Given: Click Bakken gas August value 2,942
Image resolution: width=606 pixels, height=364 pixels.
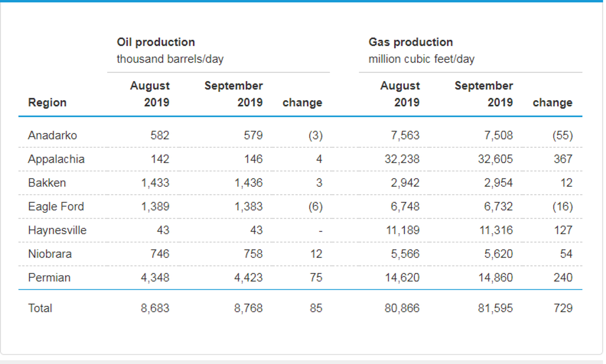Looking at the screenshot, I should (405, 183).
